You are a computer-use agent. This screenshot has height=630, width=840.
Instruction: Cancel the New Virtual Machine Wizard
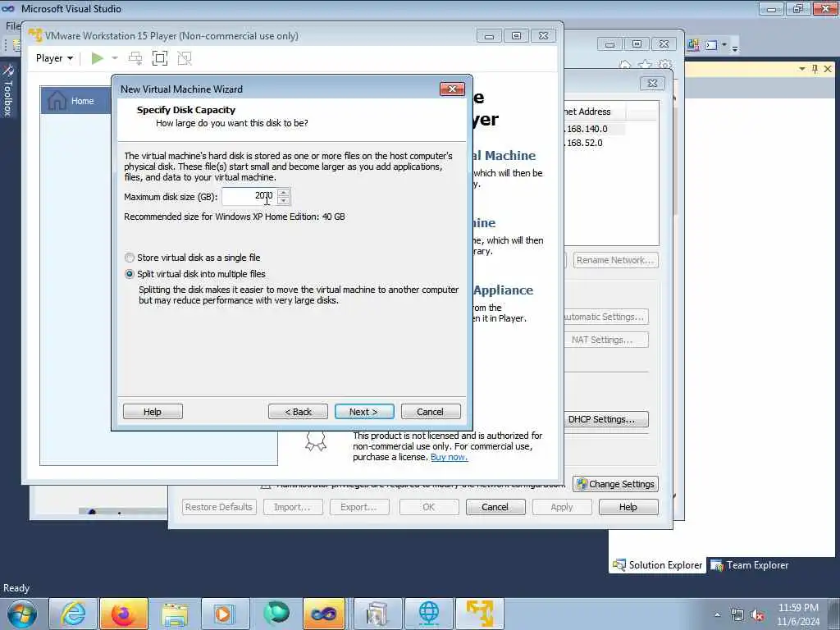pyautogui.click(x=431, y=412)
